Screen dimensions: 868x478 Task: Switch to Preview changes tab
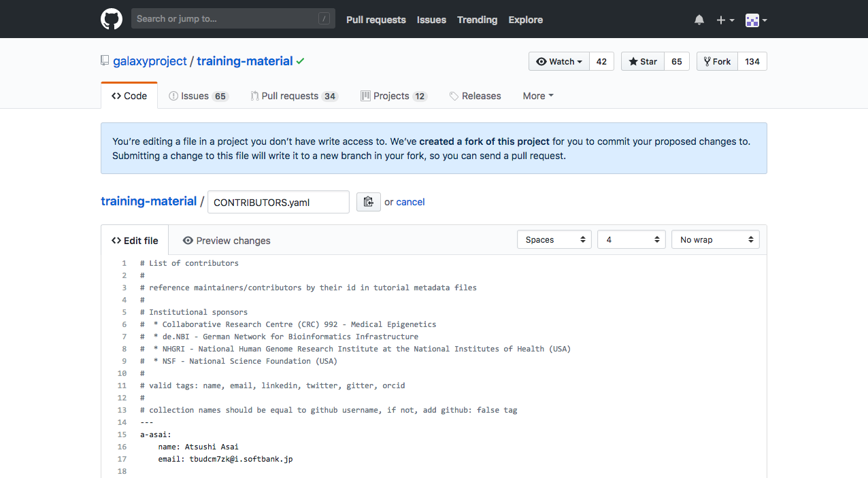pos(227,240)
